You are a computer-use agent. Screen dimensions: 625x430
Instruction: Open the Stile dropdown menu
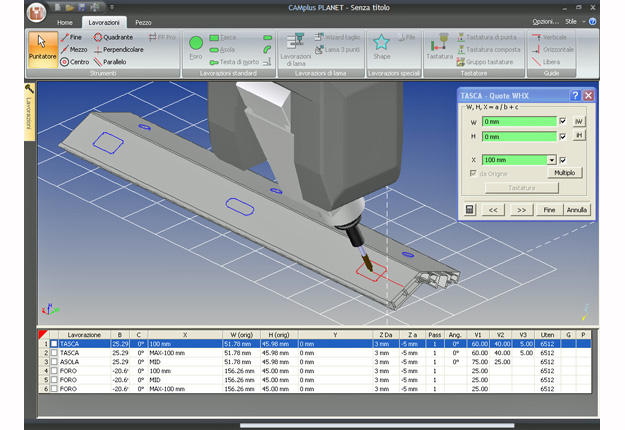(584, 22)
